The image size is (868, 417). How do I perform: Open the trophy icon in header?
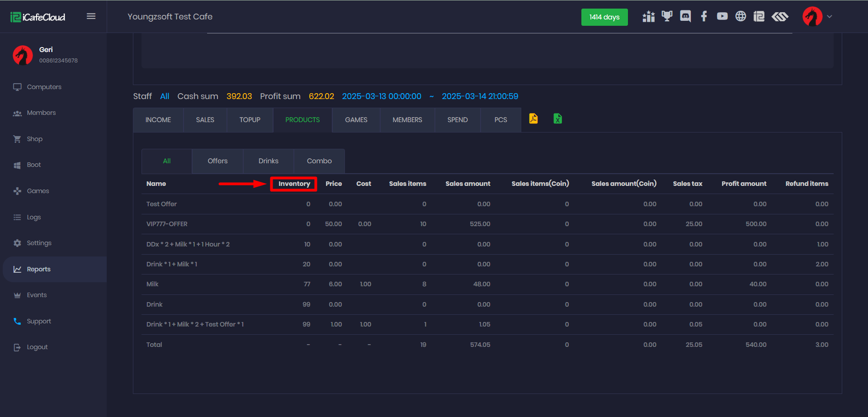pyautogui.click(x=667, y=16)
